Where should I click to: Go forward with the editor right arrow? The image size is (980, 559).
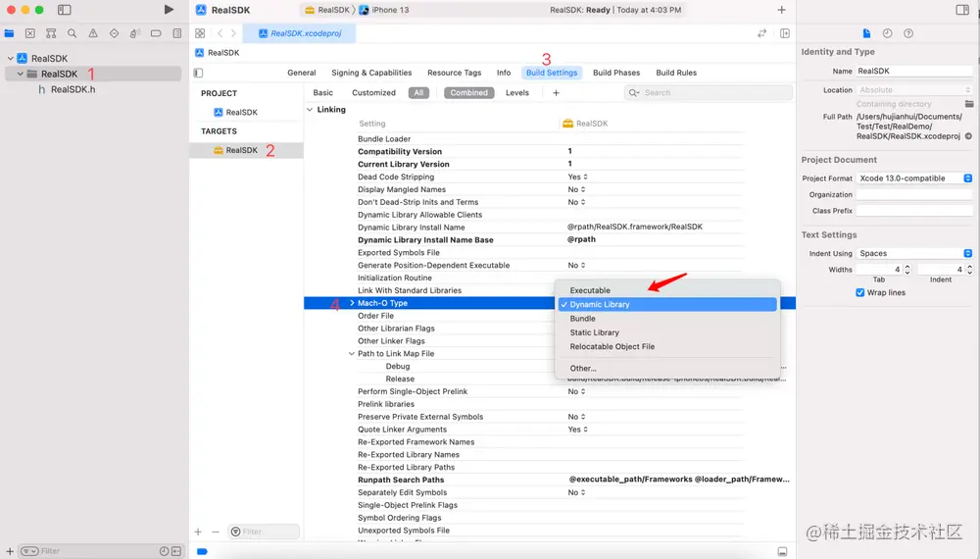[234, 33]
